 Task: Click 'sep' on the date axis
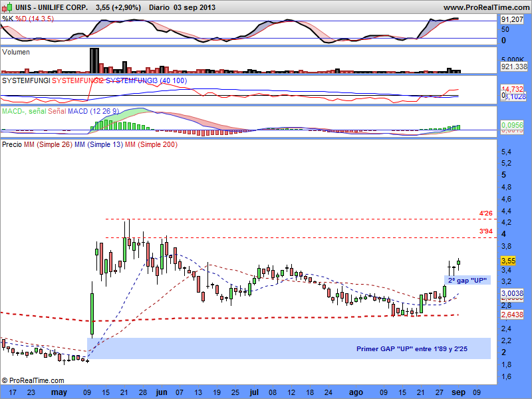coord(458,392)
